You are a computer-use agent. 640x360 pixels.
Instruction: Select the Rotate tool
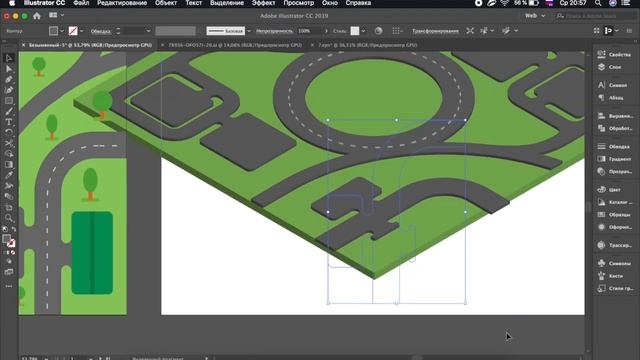coord(9,132)
